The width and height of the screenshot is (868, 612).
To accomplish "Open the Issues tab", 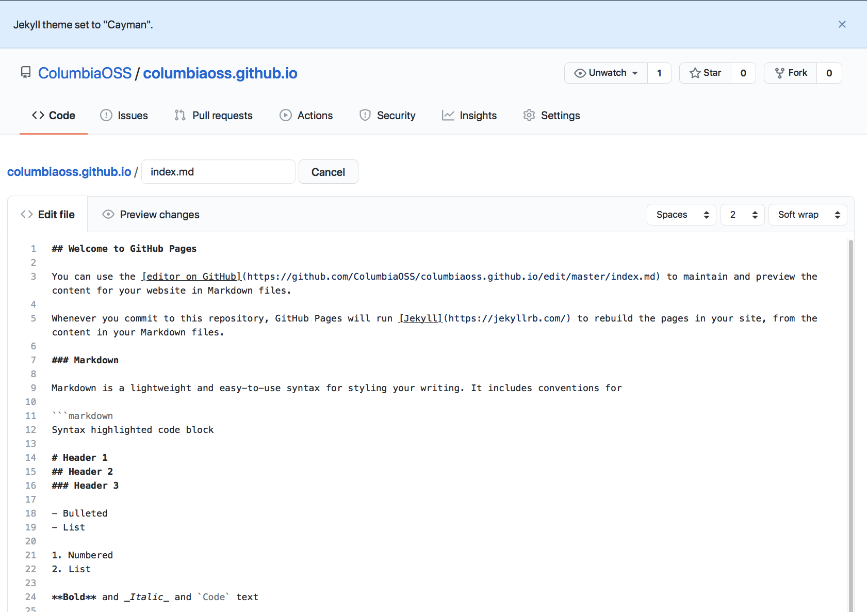I will click(x=124, y=116).
